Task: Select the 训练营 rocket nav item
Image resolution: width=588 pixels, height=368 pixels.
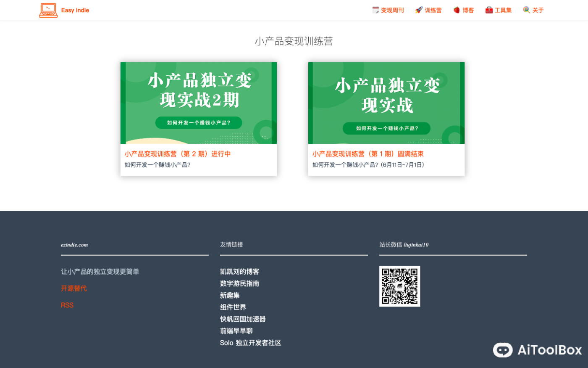Action: click(428, 10)
